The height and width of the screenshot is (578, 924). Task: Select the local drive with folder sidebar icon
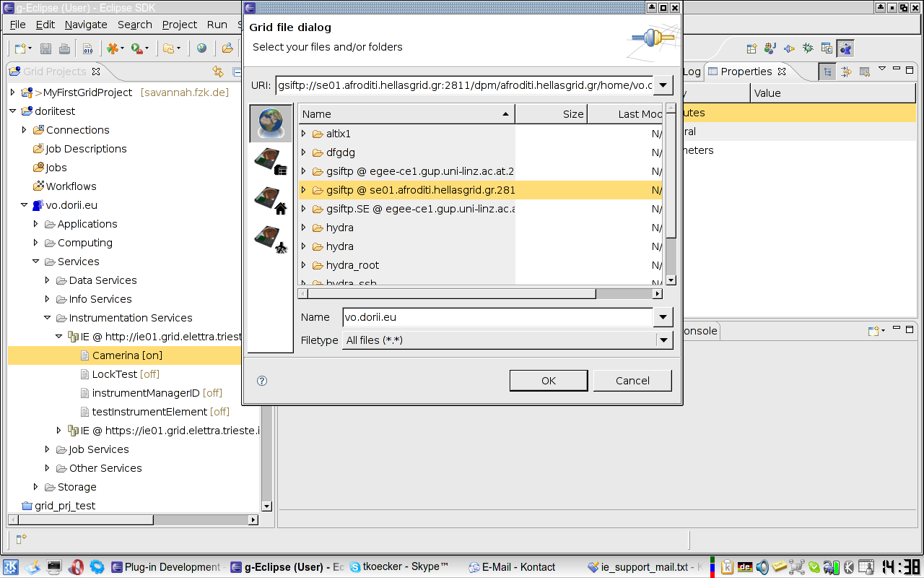(x=270, y=160)
